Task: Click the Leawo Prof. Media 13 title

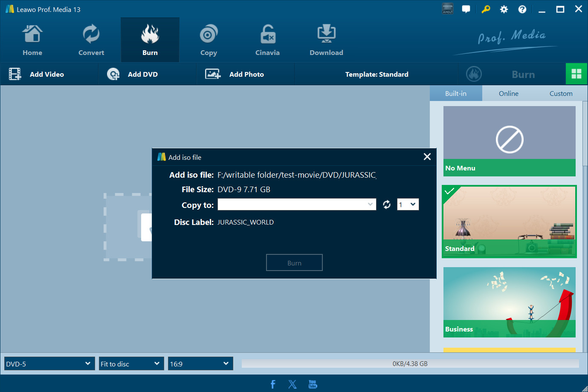Action: (x=49, y=9)
